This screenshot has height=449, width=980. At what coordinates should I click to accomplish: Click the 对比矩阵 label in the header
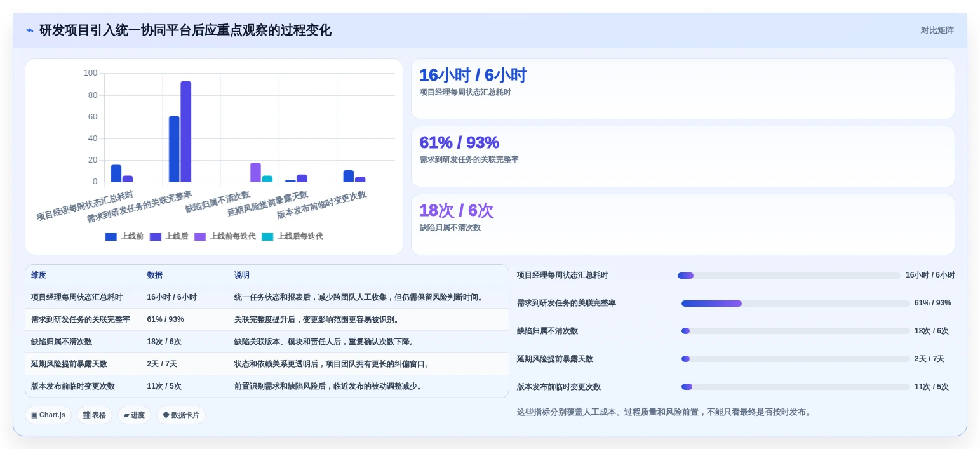937,30
